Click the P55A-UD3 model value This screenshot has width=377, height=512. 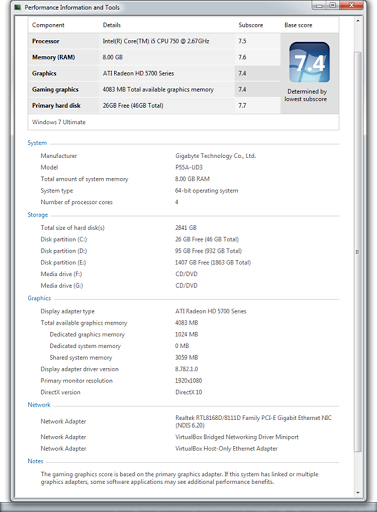point(189,167)
